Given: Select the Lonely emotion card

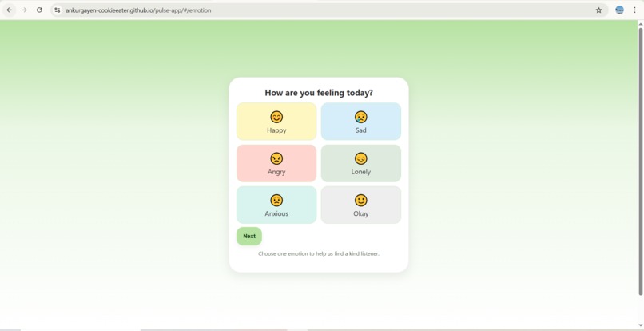Looking at the screenshot, I should pos(360,163).
